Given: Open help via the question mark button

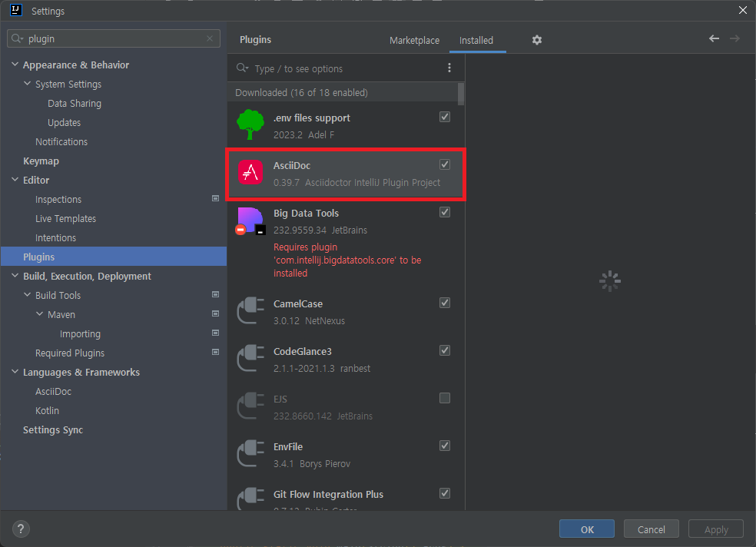Looking at the screenshot, I should point(21,529).
